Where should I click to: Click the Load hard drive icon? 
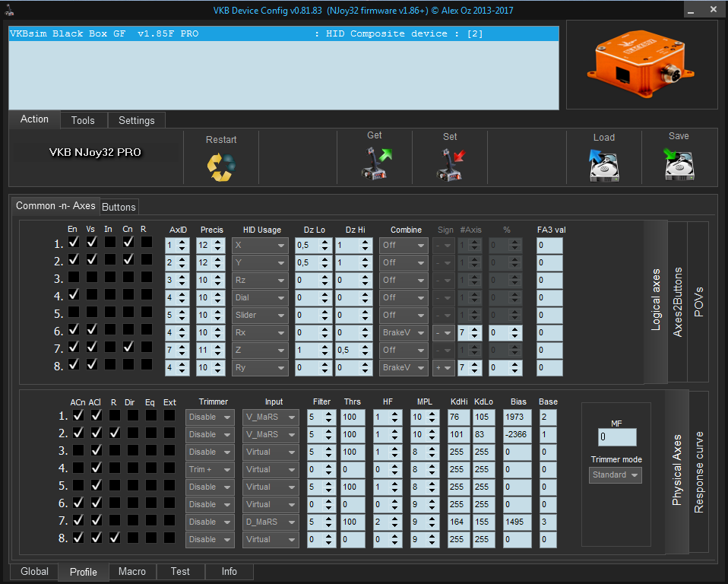[x=604, y=166]
